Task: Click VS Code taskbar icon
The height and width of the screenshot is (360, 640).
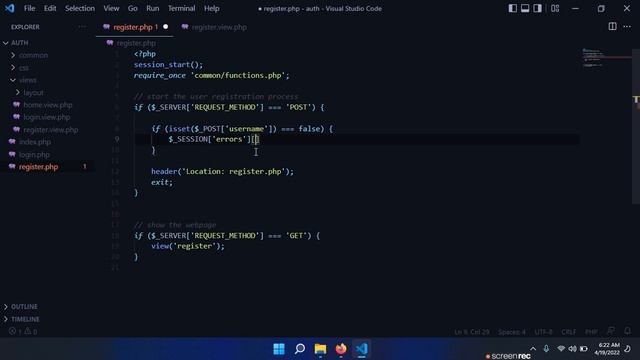Action: 361,349
